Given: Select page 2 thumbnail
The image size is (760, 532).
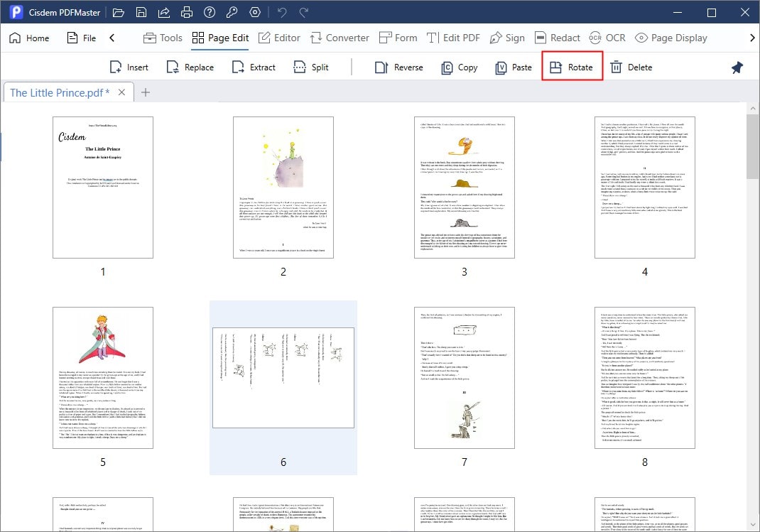Looking at the screenshot, I should 283,187.
